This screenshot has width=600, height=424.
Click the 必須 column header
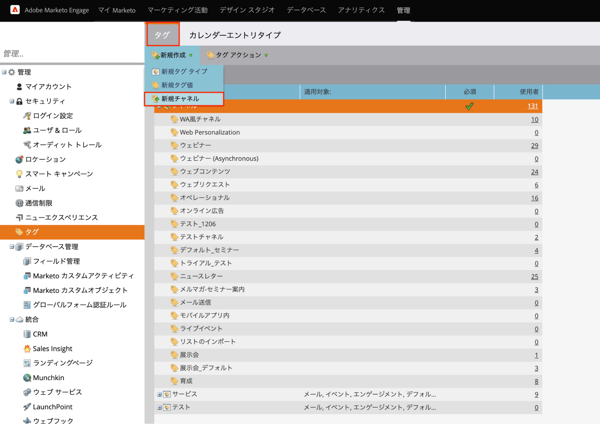click(x=470, y=92)
